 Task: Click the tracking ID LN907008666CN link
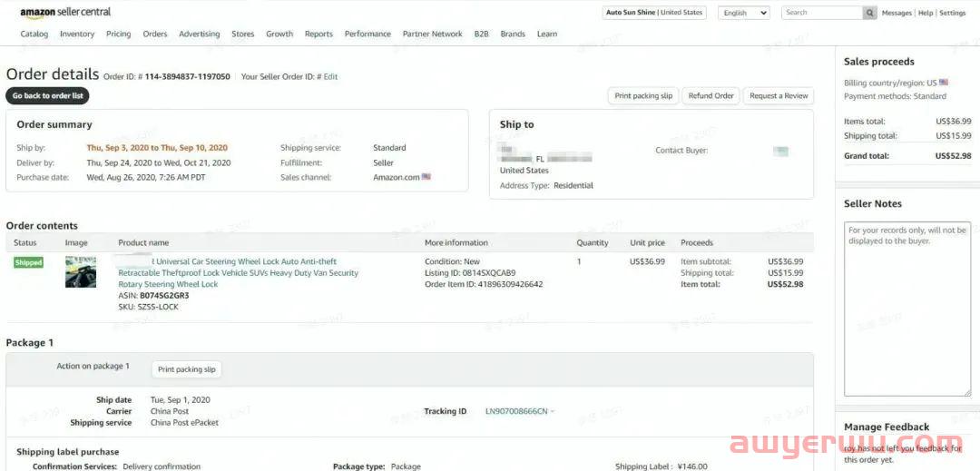click(516, 411)
